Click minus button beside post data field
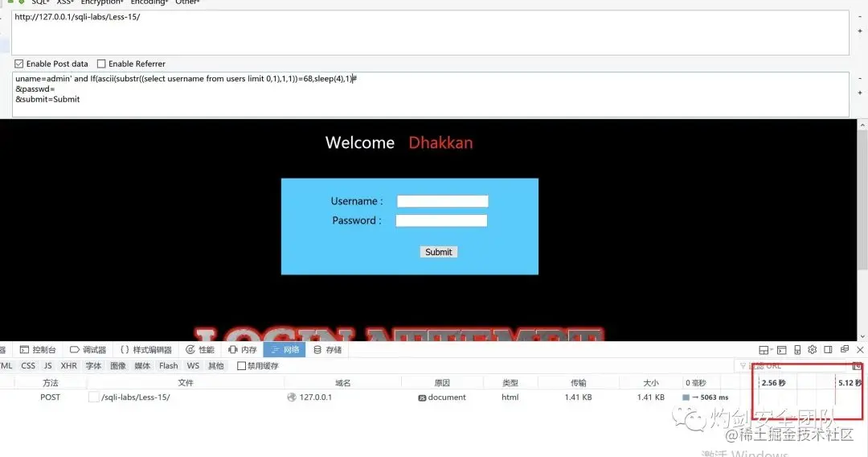This screenshot has height=457, width=868. pos(860,79)
